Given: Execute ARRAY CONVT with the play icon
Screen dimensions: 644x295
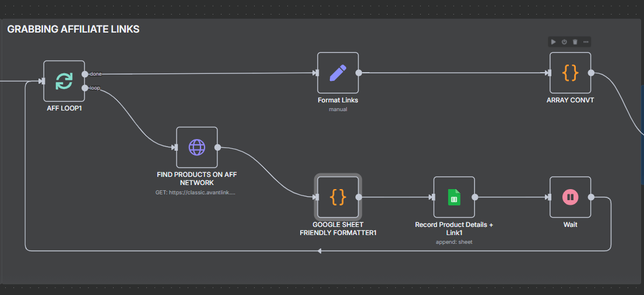Looking at the screenshot, I should [x=553, y=42].
